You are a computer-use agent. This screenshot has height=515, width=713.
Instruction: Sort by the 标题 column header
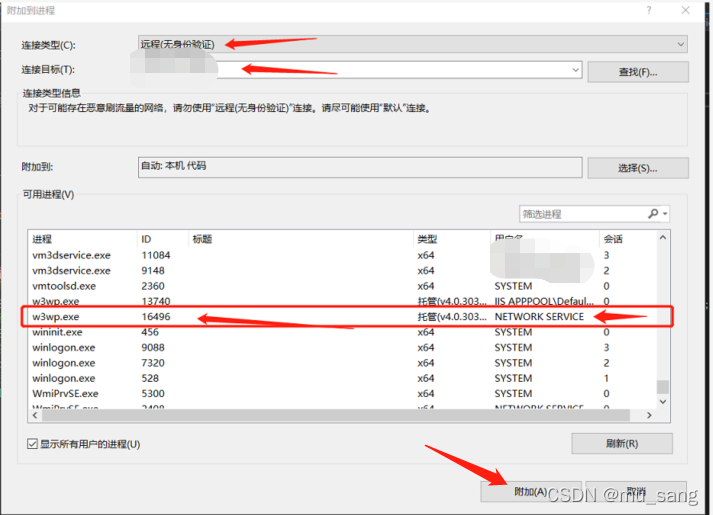(301, 239)
